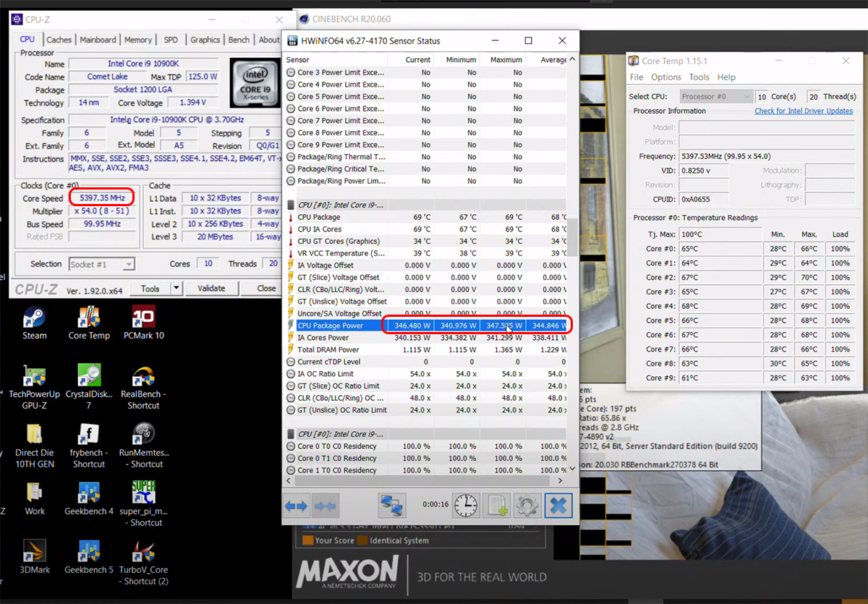Launch Core Temp from the desktop icon
Viewport: 868px width, 604px height.
point(89,323)
